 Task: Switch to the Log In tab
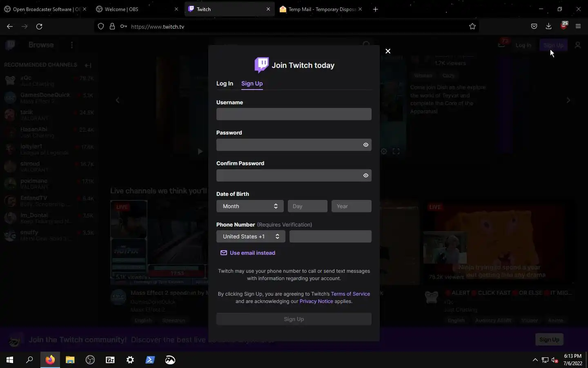tap(225, 83)
